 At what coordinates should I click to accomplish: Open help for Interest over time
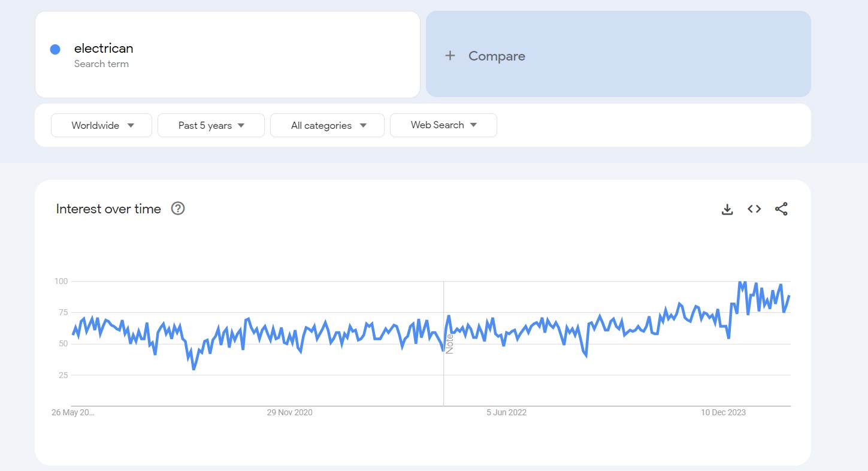(x=178, y=209)
